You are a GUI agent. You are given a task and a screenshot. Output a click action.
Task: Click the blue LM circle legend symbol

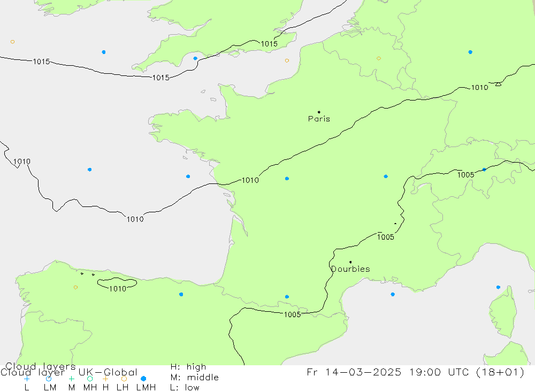click(49, 379)
